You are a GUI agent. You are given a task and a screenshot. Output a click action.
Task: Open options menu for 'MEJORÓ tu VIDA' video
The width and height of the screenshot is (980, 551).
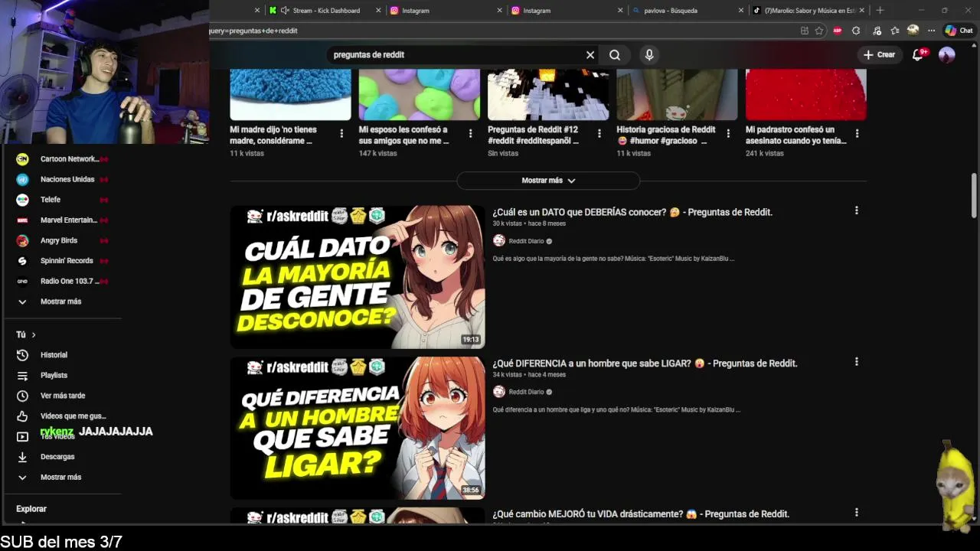point(857,512)
